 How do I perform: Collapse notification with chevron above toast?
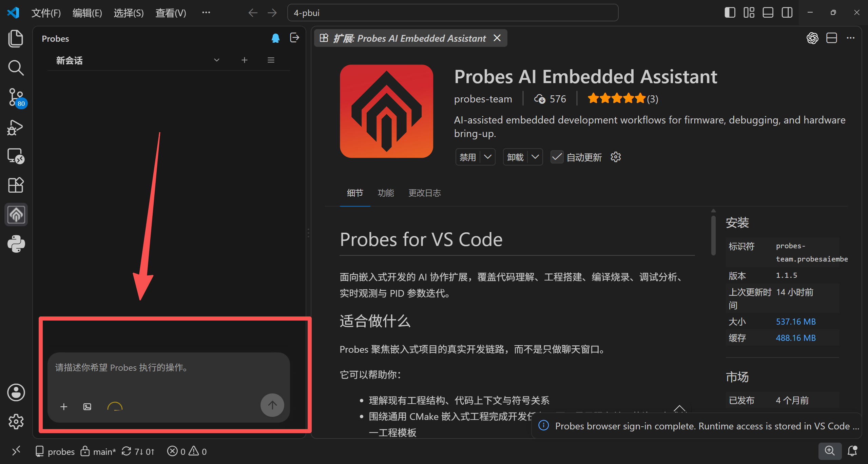(x=679, y=408)
